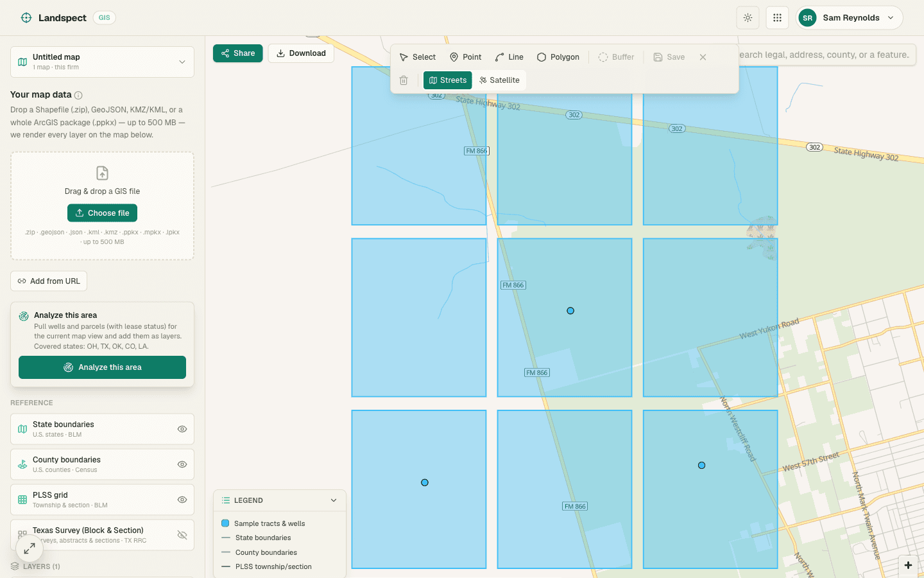This screenshot has width=924, height=578.
Task: Click the Download button
Action: pos(301,53)
